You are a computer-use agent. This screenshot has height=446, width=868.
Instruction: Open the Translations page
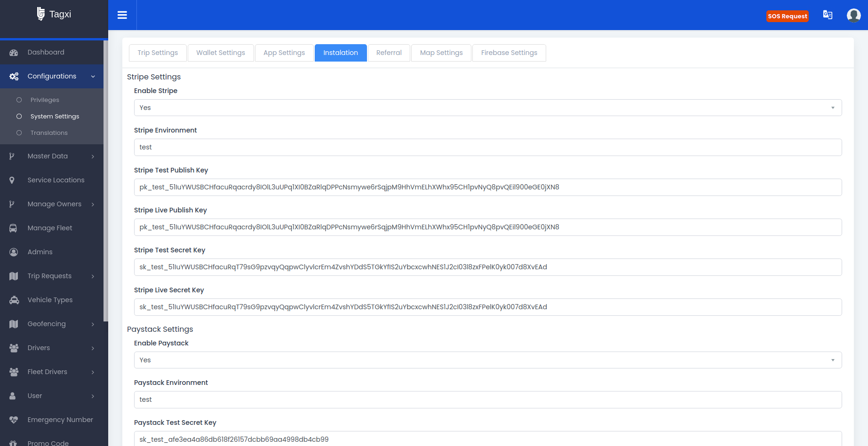(49, 133)
